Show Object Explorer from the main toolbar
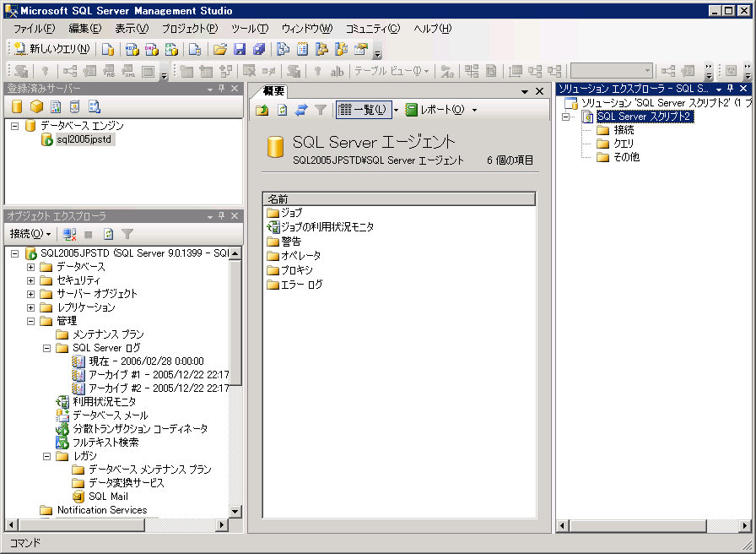 click(321, 49)
